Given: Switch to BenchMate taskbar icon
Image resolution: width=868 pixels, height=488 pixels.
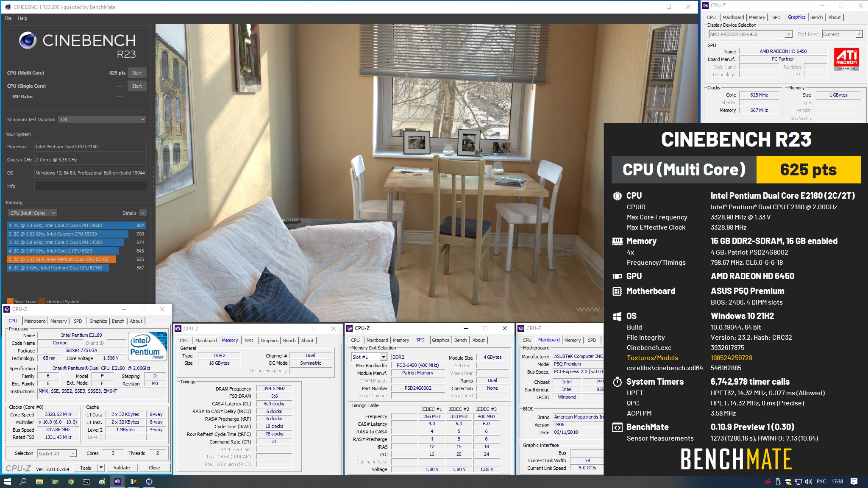Looking at the screenshot, I should (134, 482).
